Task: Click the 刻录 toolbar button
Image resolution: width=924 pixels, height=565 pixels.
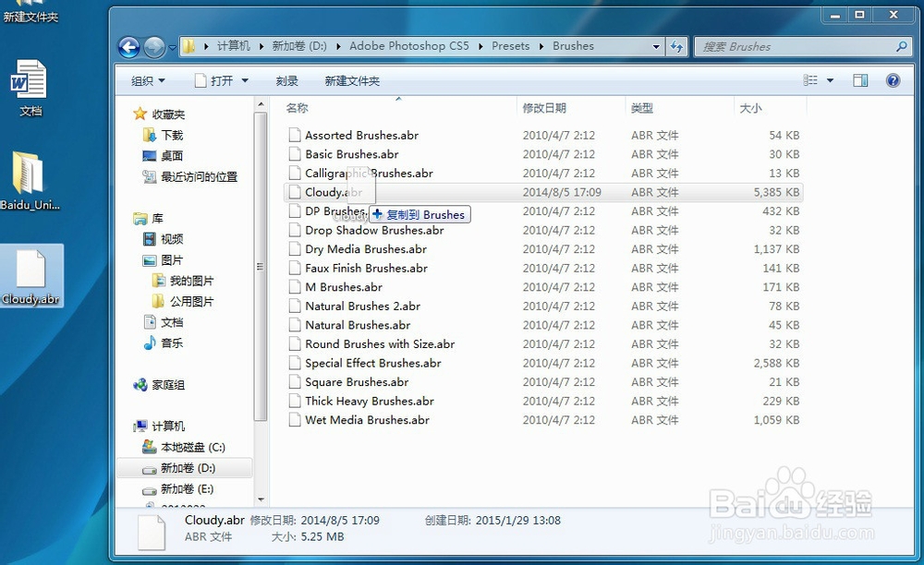Action: pos(287,80)
